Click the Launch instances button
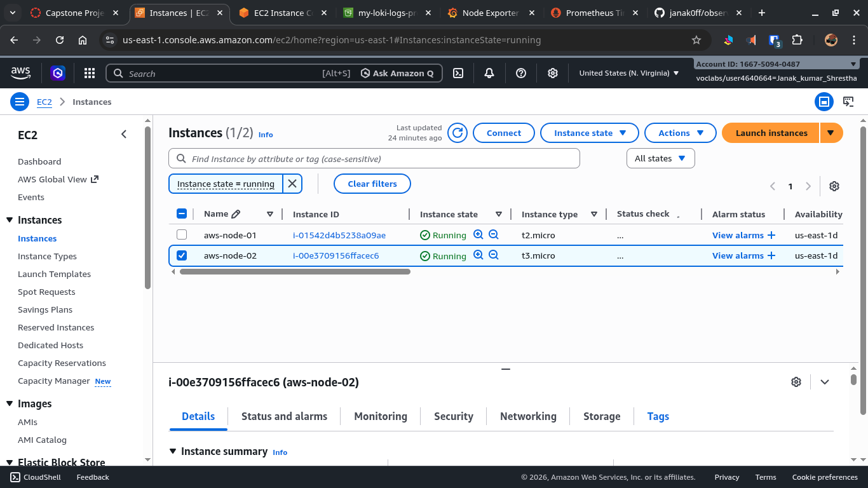868x488 pixels. point(770,133)
